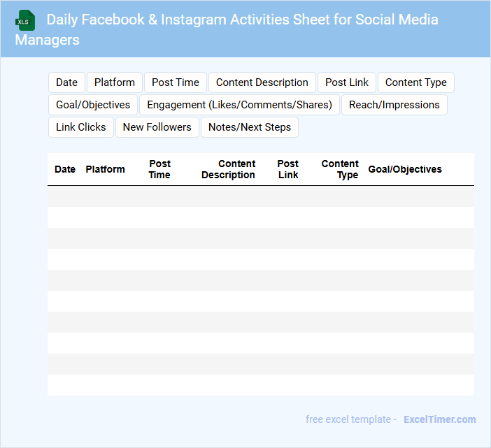Click the Goal/Objectives table column header

[405, 169]
